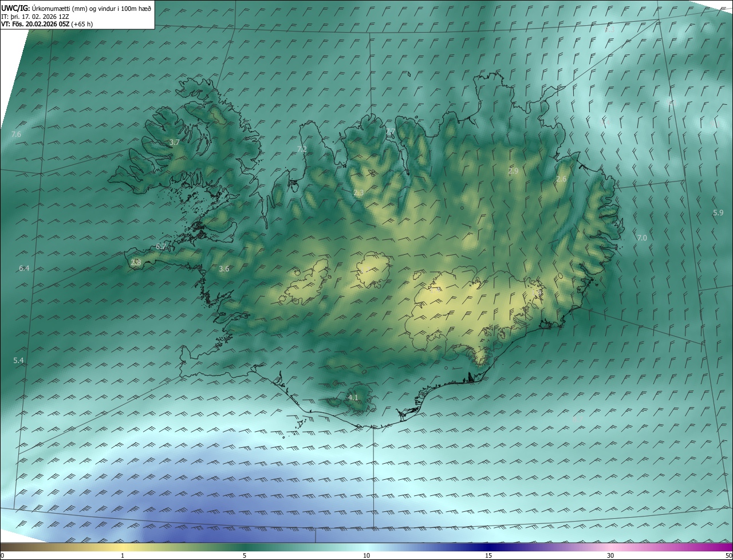Click the color scale tick label 15
Image resolution: width=733 pixels, height=560 pixels.
point(488,555)
